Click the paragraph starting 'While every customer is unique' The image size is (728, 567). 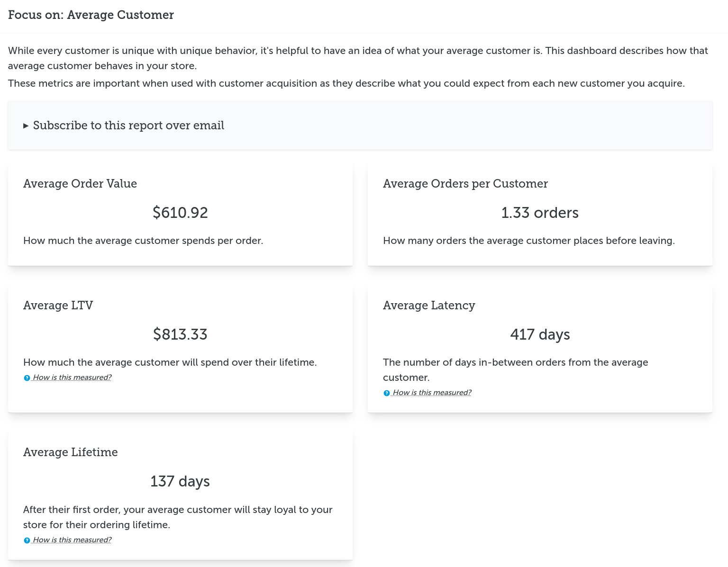[x=358, y=58]
